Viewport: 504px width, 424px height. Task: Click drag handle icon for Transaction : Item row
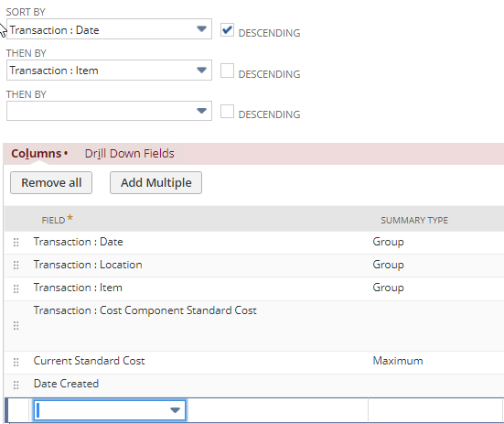(16, 288)
